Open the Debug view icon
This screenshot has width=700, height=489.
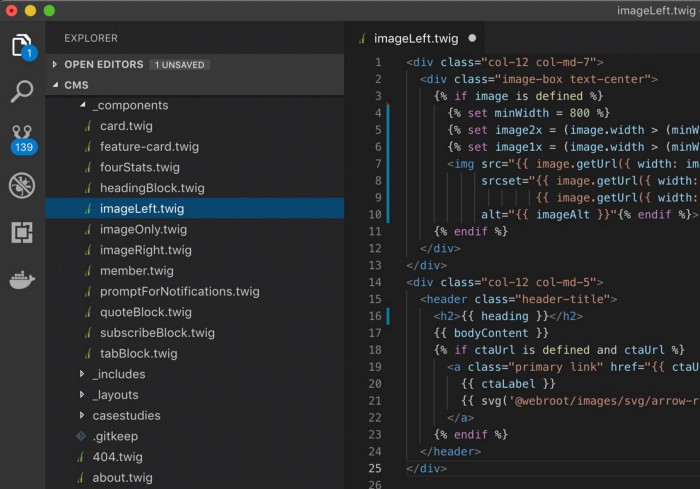pos(21,185)
